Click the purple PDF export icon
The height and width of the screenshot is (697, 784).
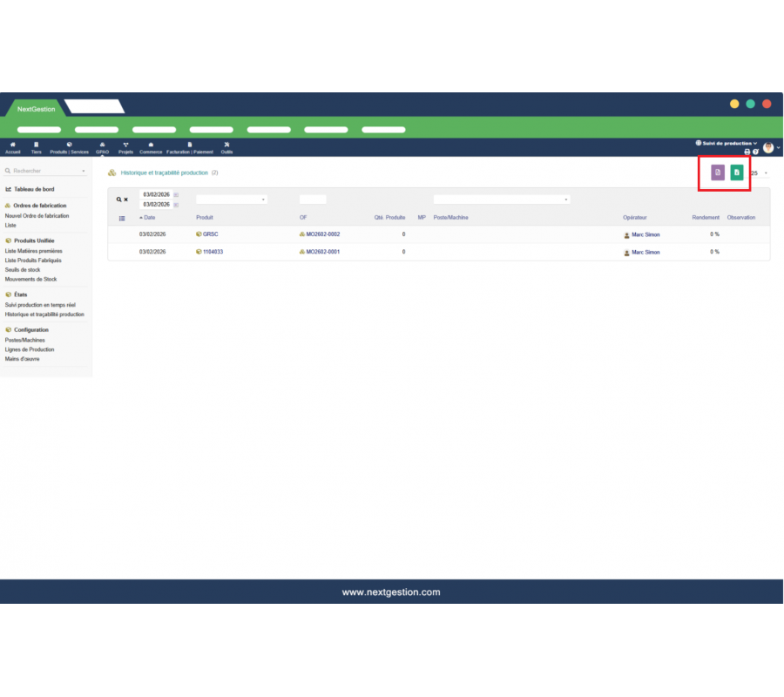click(718, 173)
